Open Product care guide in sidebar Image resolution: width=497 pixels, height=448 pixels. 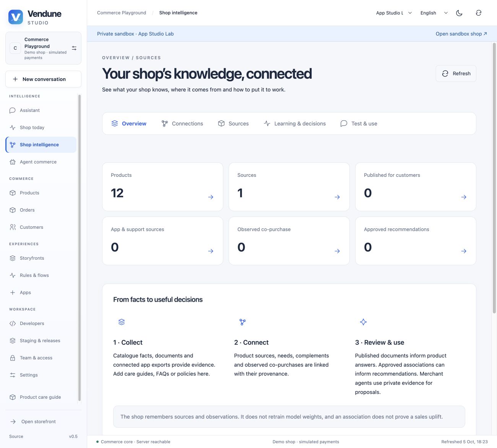click(x=41, y=397)
